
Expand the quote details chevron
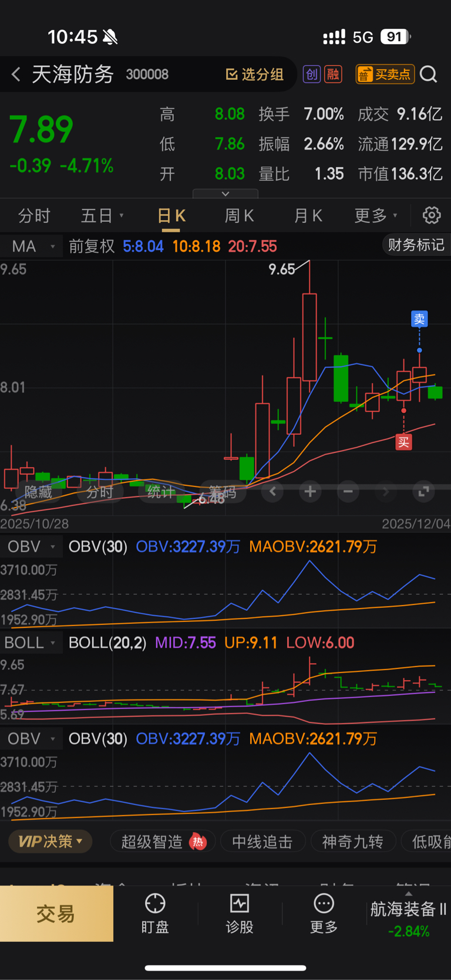coord(225,194)
